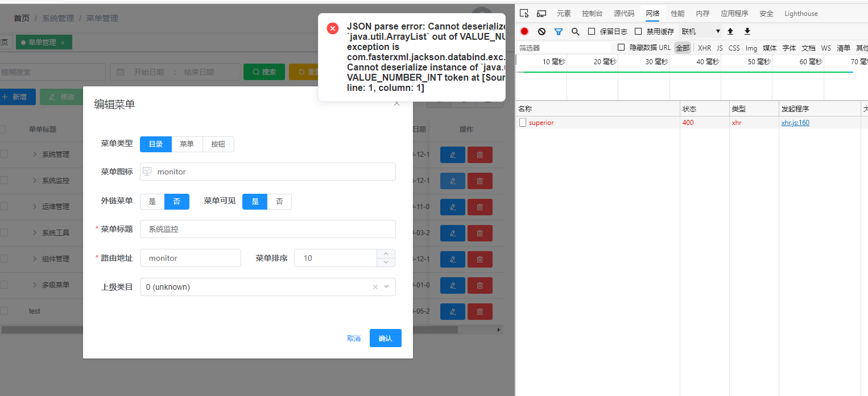Click the red error icon in notification

(333, 28)
